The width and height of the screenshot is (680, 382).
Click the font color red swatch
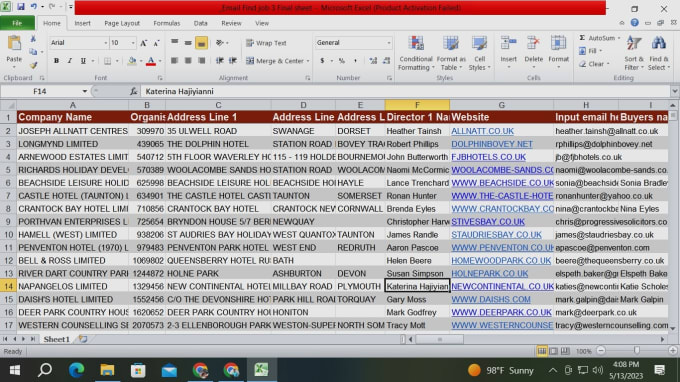pos(150,61)
